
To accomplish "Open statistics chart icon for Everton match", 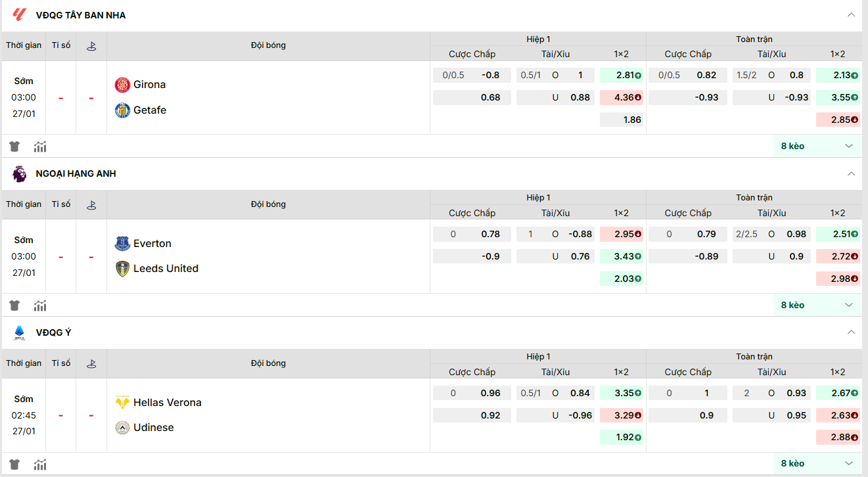I will click(x=40, y=306).
